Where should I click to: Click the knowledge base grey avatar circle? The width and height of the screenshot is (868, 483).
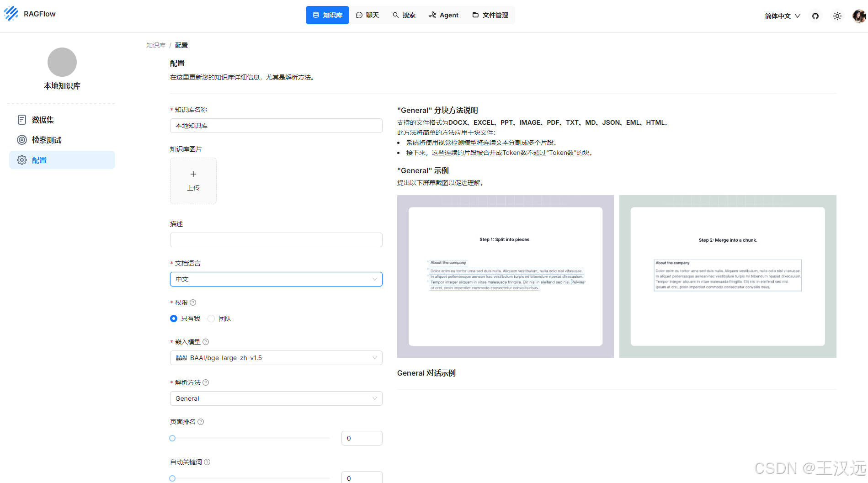tap(62, 62)
